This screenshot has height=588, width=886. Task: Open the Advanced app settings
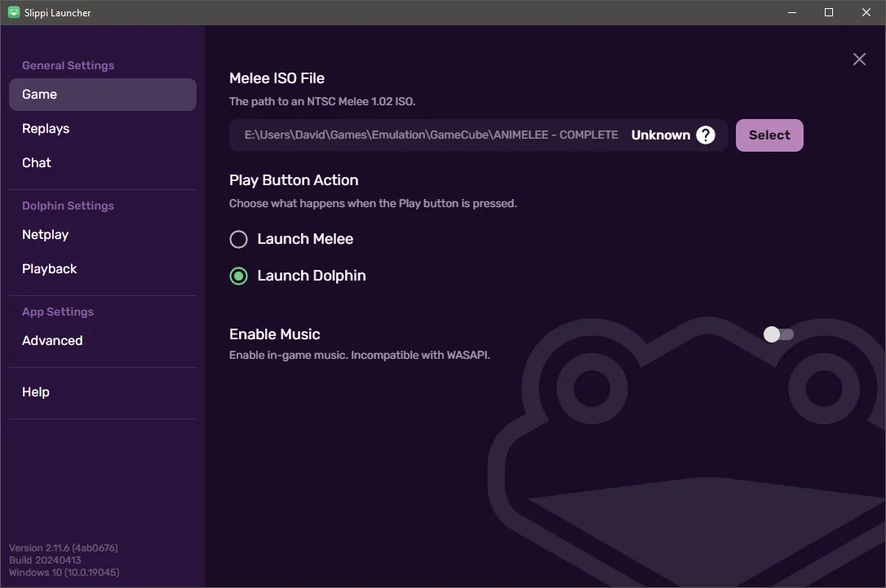click(52, 340)
